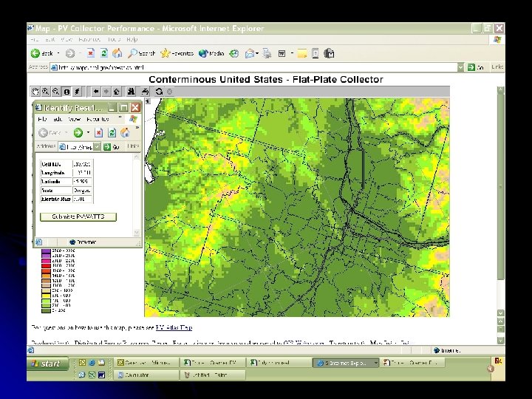The image size is (532, 399).
Task: Expand the main address bar dropdown
Action: [460, 67]
